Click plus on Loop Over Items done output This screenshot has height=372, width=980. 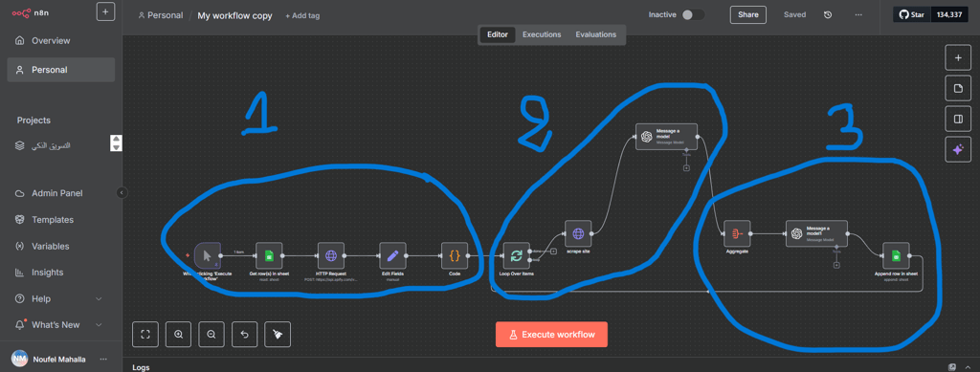tap(554, 252)
